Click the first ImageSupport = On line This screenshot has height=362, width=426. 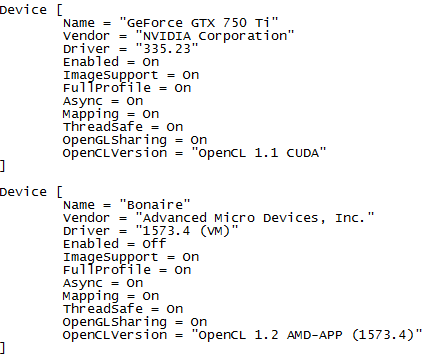point(131,75)
